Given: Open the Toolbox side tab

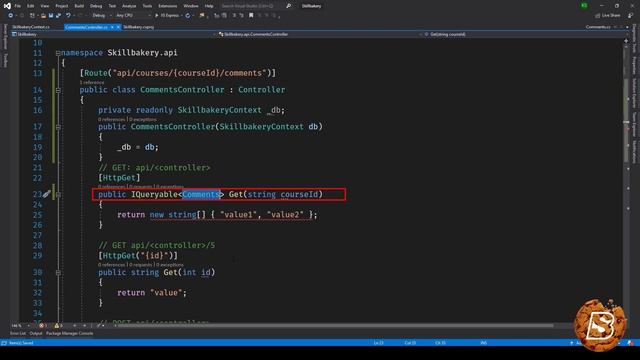Looking at the screenshot, I should 5,60.
